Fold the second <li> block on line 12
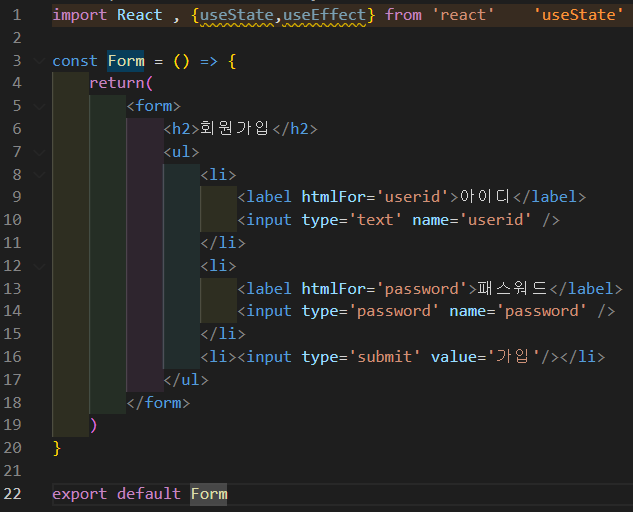The width and height of the screenshot is (633, 512). (x=39, y=266)
